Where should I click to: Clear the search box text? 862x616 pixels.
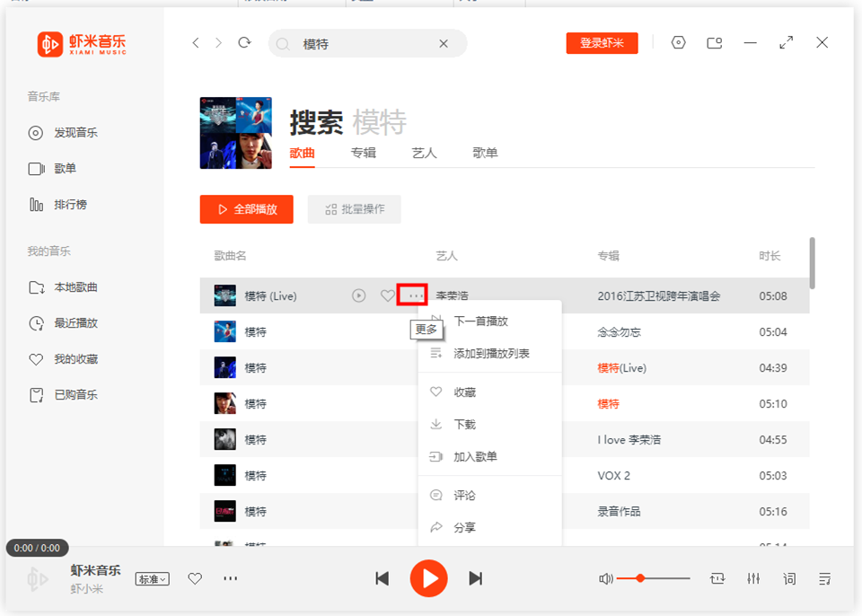point(444,43)
